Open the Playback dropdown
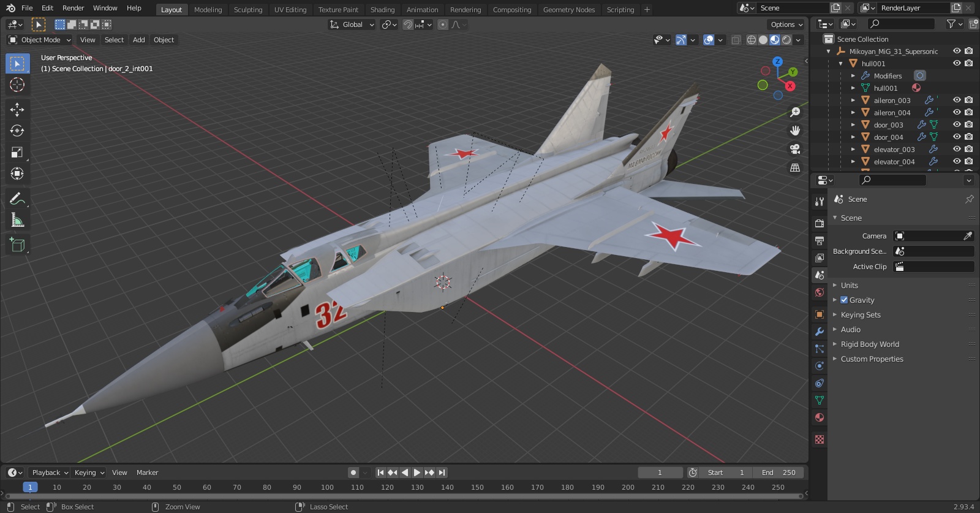 [x=50, y=473]
